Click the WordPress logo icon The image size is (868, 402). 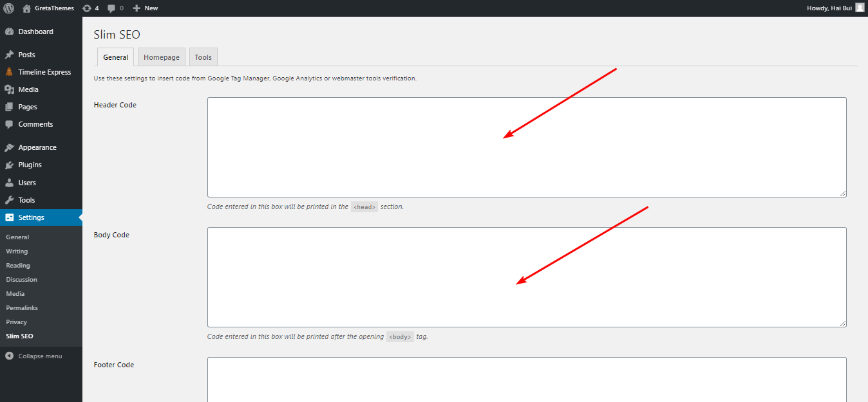click(x=9, y=8)
